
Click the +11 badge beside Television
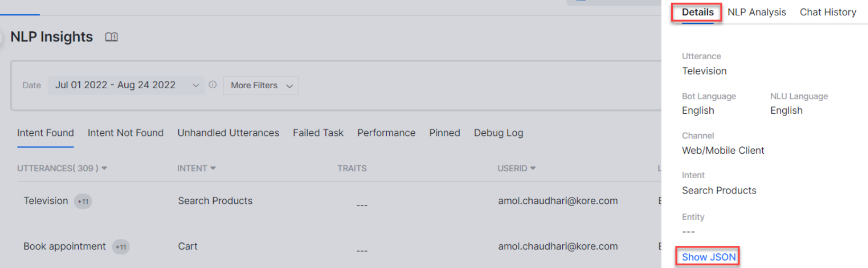(x=83, y=201)
